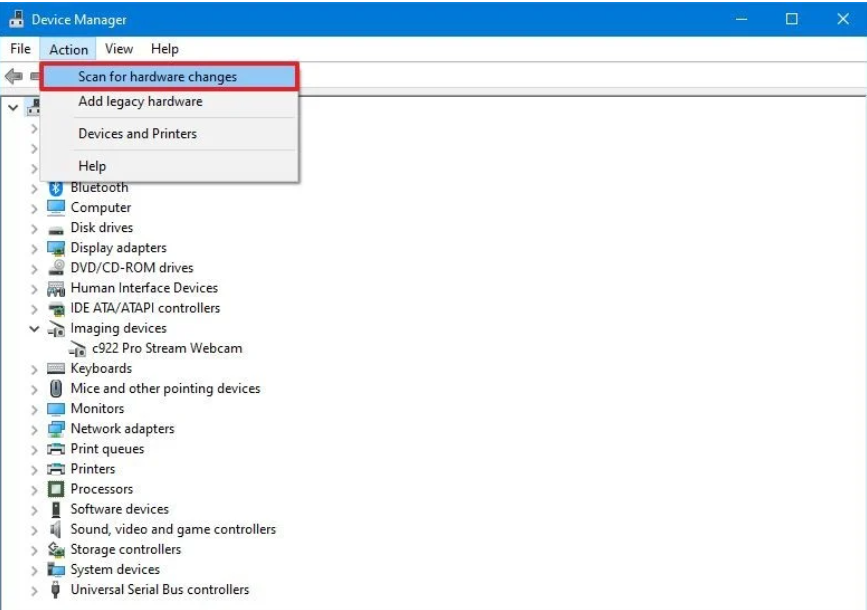Click the Software devices icon

coord(56,509)
